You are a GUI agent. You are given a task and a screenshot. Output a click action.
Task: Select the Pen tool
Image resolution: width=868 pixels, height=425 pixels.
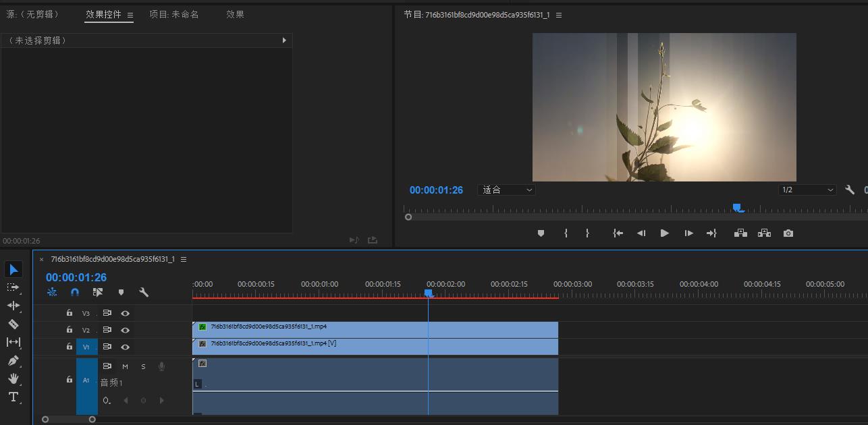point(13,360)
